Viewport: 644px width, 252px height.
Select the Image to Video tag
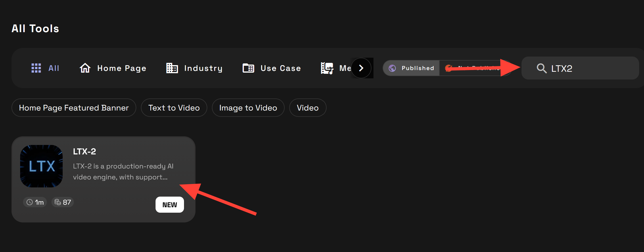click(248, 108)
